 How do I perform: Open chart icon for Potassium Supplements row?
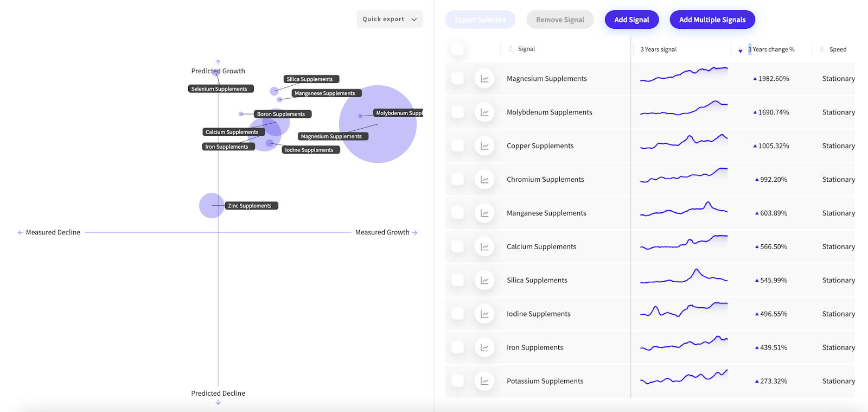(484, 382)
